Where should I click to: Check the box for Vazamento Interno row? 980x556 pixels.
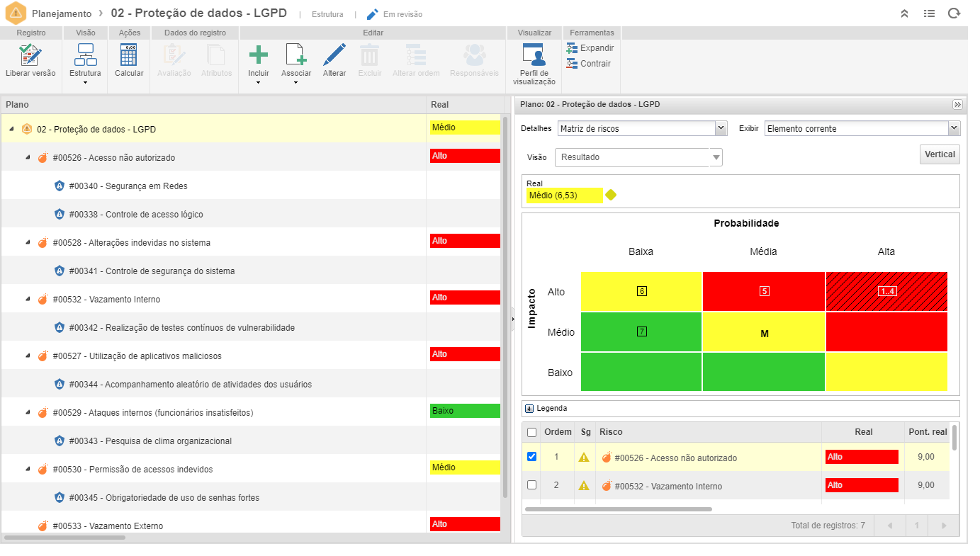tap(532, 485)
